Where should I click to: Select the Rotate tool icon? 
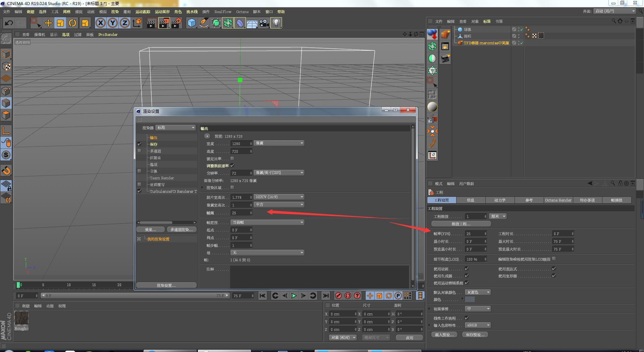point(72,23)
